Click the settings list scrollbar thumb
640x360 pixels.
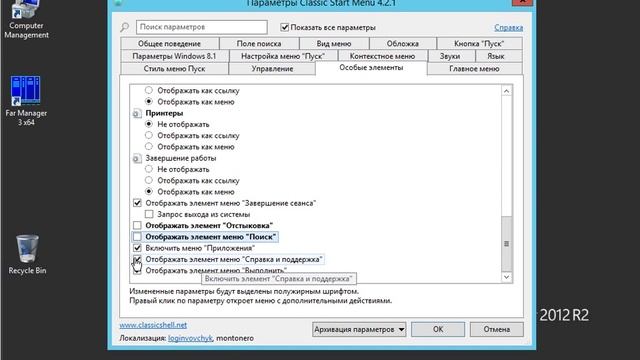pyautogui.click(x=507, y=244)
